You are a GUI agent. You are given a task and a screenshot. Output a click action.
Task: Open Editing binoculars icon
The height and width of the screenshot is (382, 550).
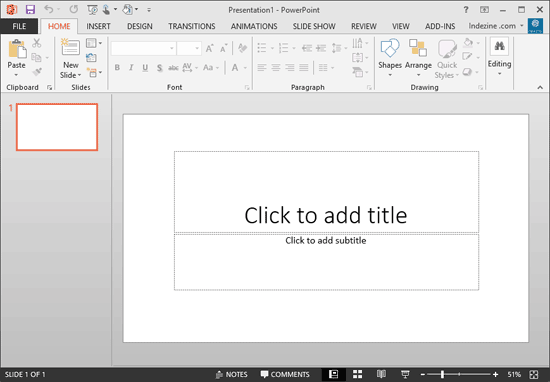coord(499,47)
